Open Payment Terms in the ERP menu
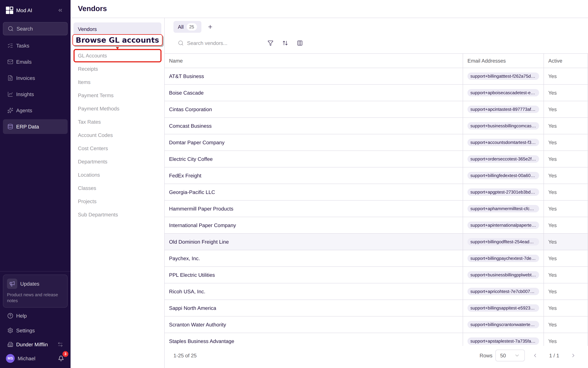Screen dimensions: 588x368 coord(117,95)
